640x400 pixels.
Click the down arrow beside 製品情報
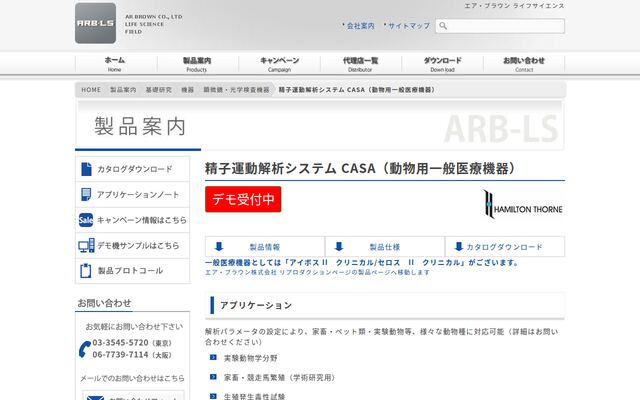(219, 247)
